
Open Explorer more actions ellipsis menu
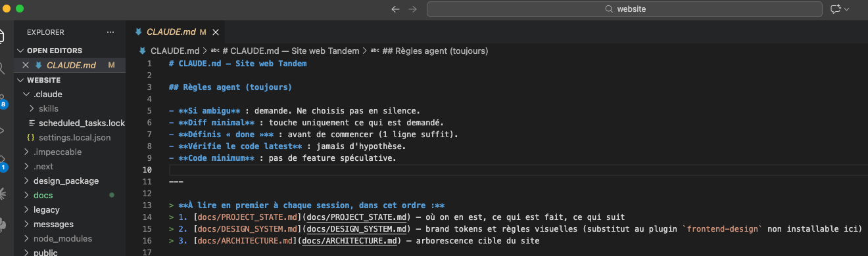tap(110, 32)
